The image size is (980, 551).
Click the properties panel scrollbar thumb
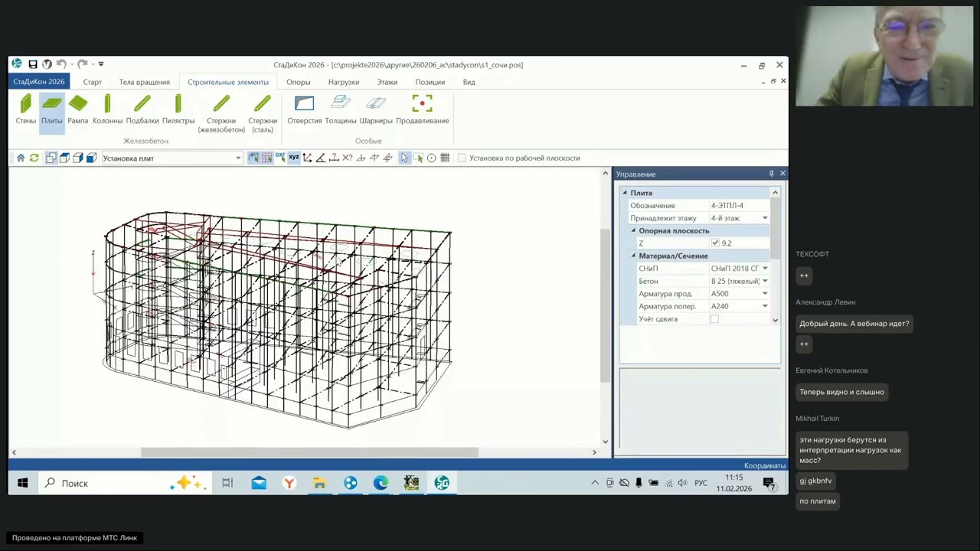776,230
